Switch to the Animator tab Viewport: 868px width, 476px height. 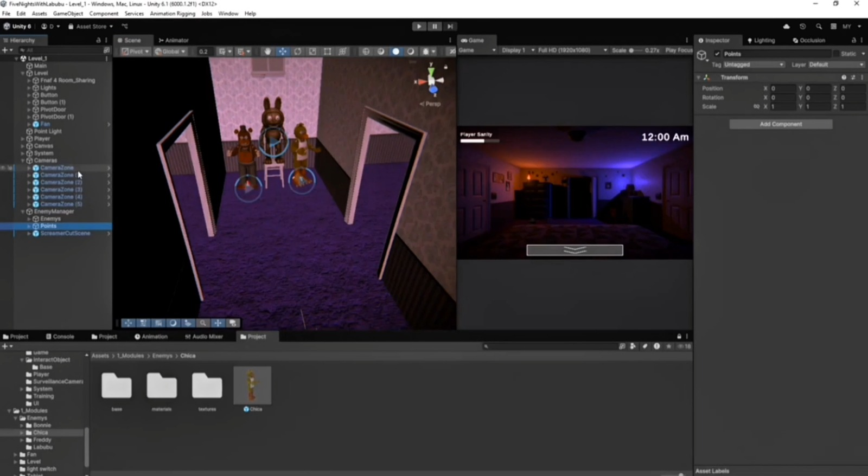point(174,40)
